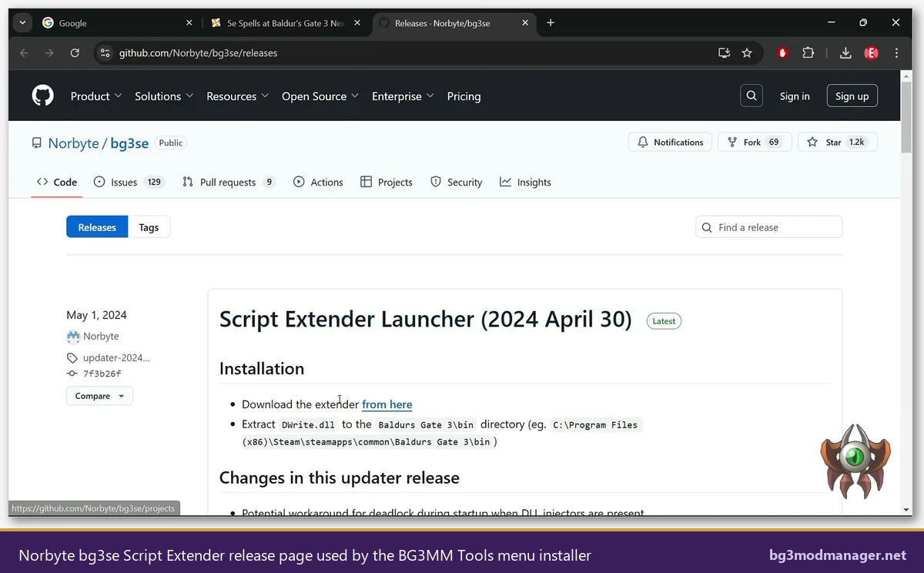
Task: Click the Public visibility badge
Action: pos(171,143)
